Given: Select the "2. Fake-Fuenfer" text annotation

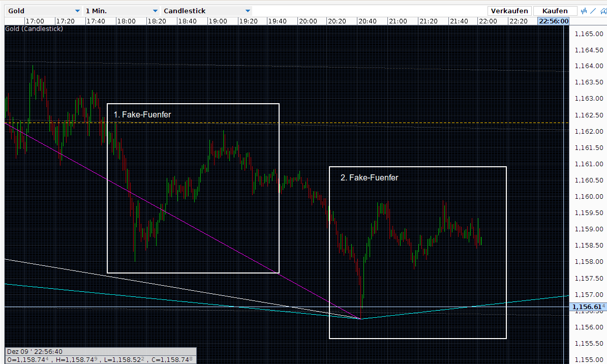Looking at the screenshot, I should [369, 178].
